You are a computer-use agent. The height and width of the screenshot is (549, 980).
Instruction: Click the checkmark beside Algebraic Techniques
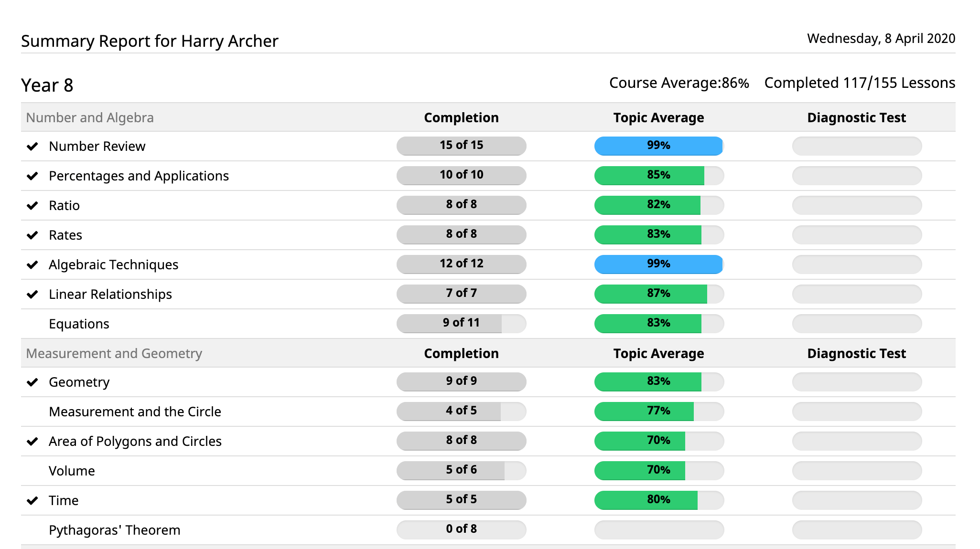(32, 264)
